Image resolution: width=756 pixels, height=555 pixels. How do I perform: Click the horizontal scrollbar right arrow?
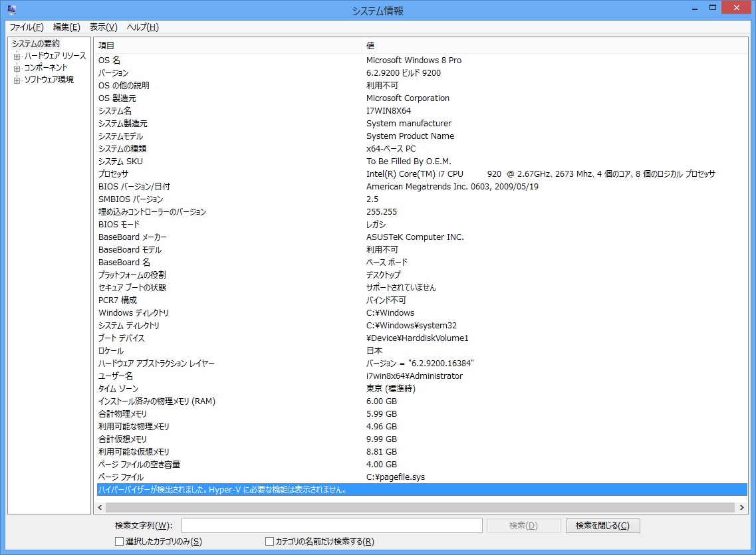tap(741, 507)
